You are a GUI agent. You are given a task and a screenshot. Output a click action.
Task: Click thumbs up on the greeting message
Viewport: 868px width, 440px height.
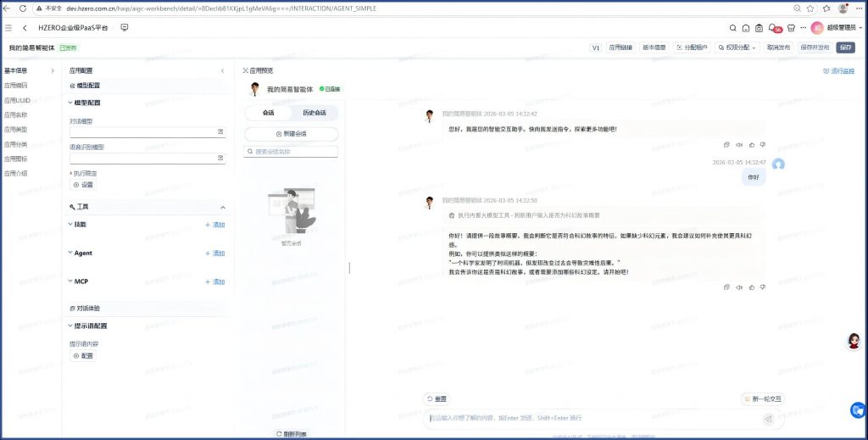[751, 145]
